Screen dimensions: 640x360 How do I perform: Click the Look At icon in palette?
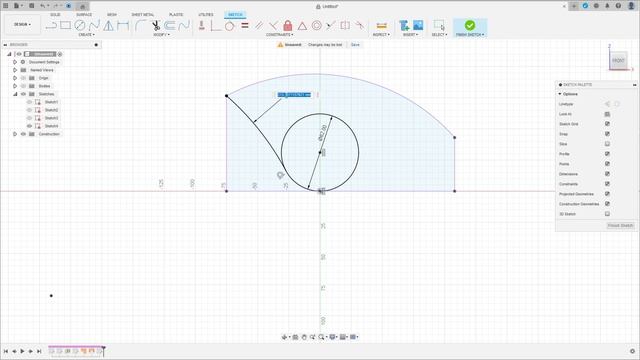(607, 114)
